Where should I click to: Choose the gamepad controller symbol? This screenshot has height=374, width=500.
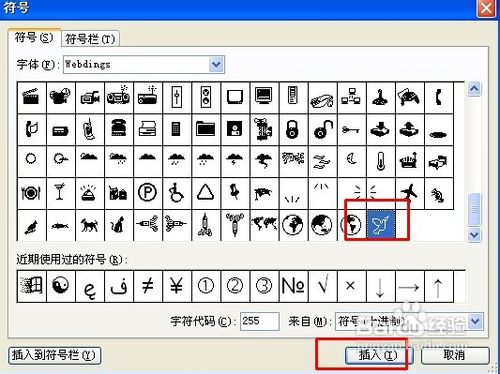[409, 97]
